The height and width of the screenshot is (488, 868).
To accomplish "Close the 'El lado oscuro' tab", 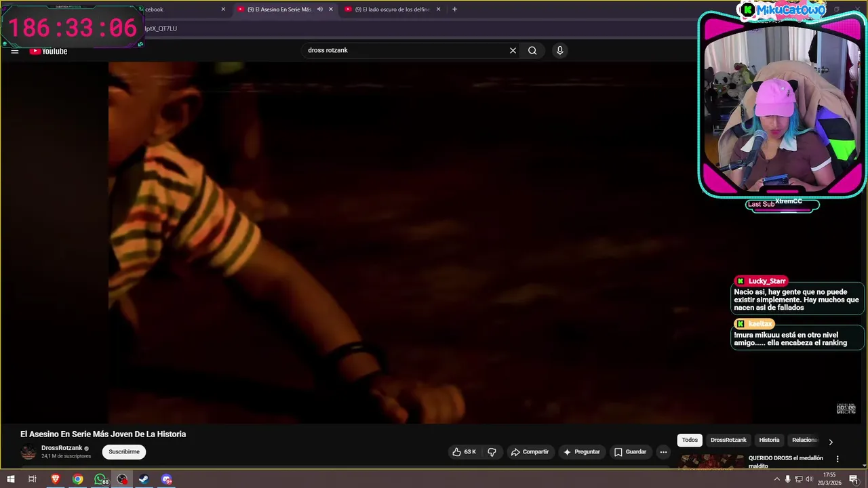I will (438, 9).
